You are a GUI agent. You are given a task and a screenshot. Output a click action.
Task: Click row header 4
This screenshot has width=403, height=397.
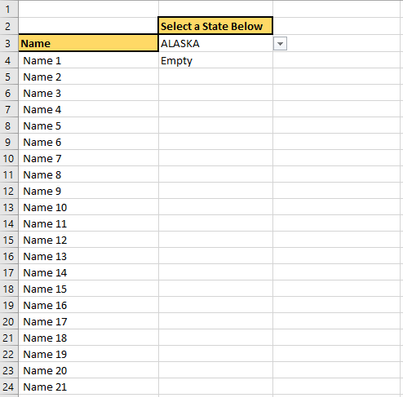(9, 60)
